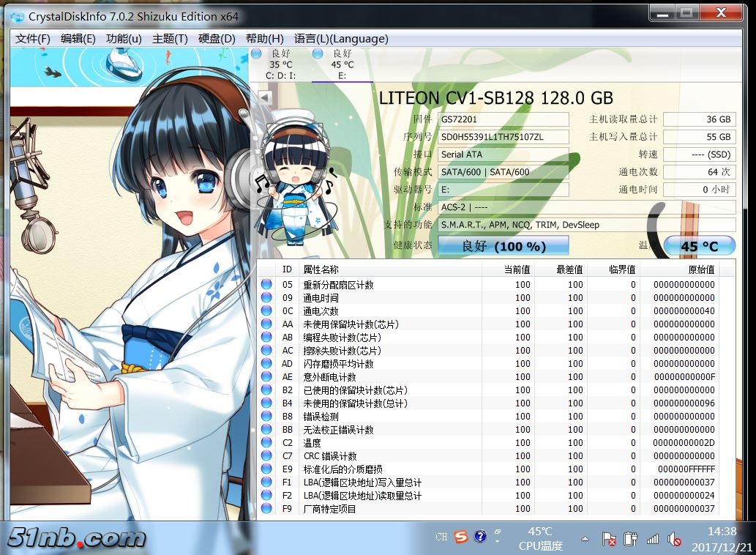Open the 文件(F) menu
Viewport: 756px width, 555px height.
(33, 39)
